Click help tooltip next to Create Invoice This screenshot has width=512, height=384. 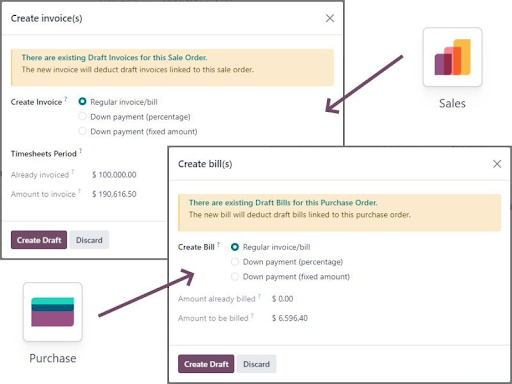tap(66, 98)
